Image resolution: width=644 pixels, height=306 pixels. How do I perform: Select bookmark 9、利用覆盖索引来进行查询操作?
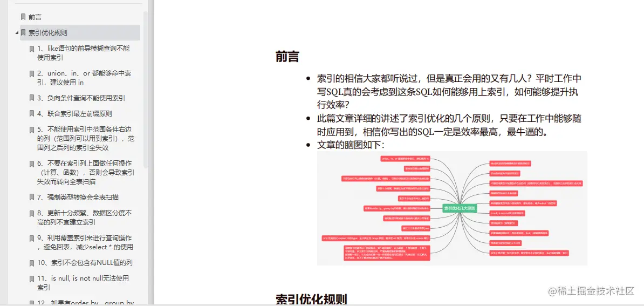point(85,242)
